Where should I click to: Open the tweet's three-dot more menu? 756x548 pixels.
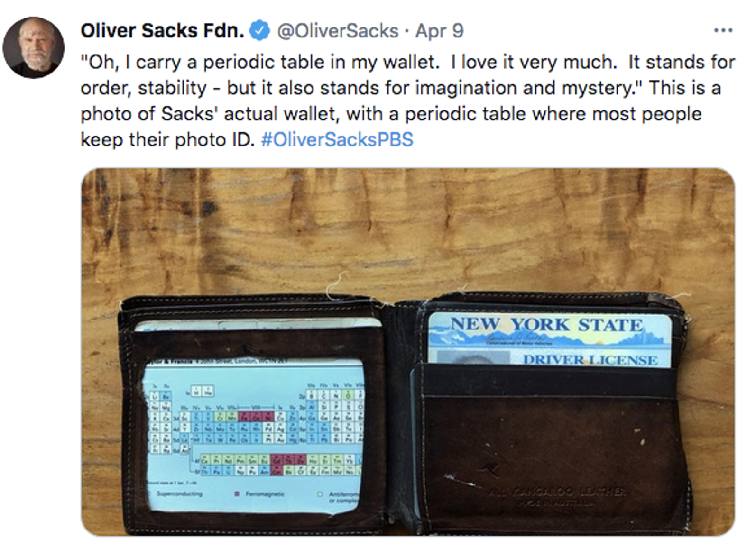[x=723, y=31]
